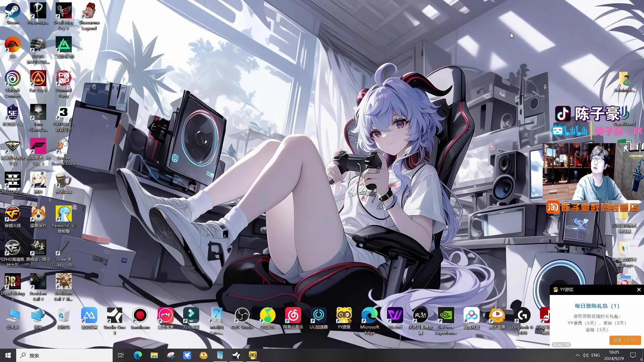The width and height of the screenshot is (644, 362).
Task: Open File Explorer from the taskbar
Action: [154, 355]
